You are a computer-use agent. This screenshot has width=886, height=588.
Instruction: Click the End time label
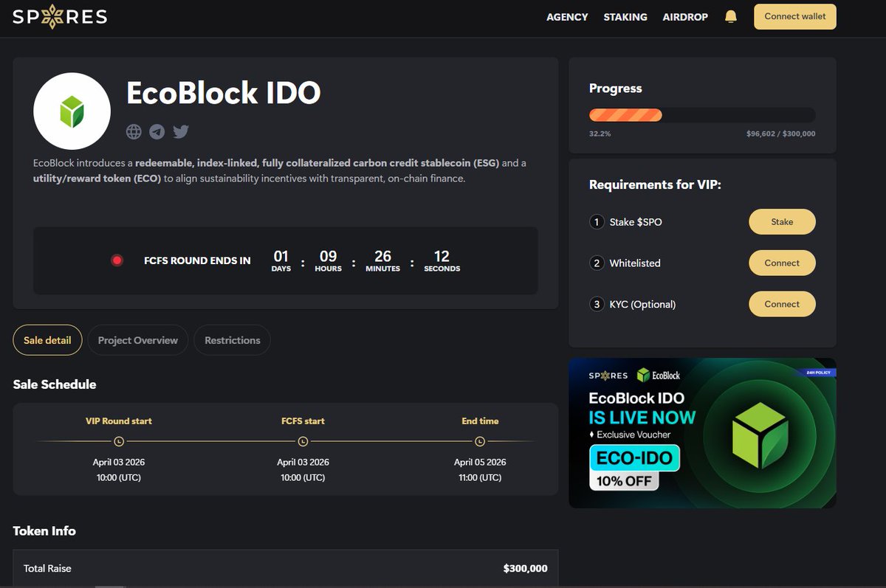click(x=480, y=421)
